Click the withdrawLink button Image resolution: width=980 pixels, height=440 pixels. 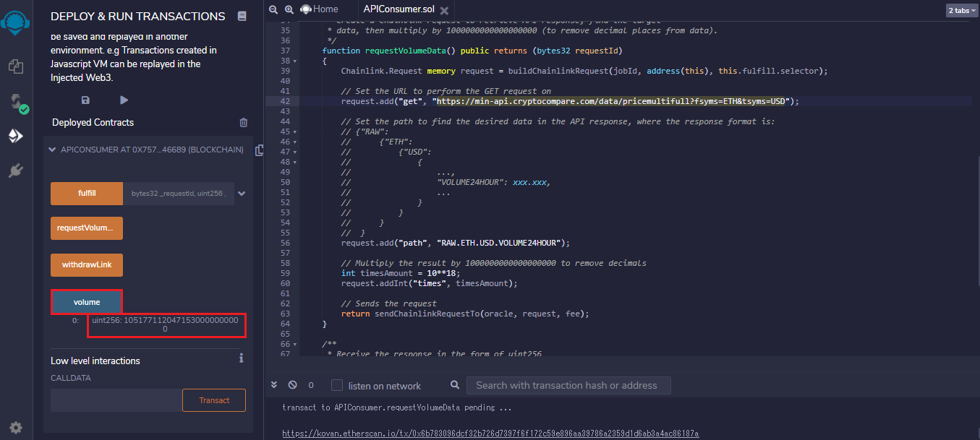[x=87, y=265]
